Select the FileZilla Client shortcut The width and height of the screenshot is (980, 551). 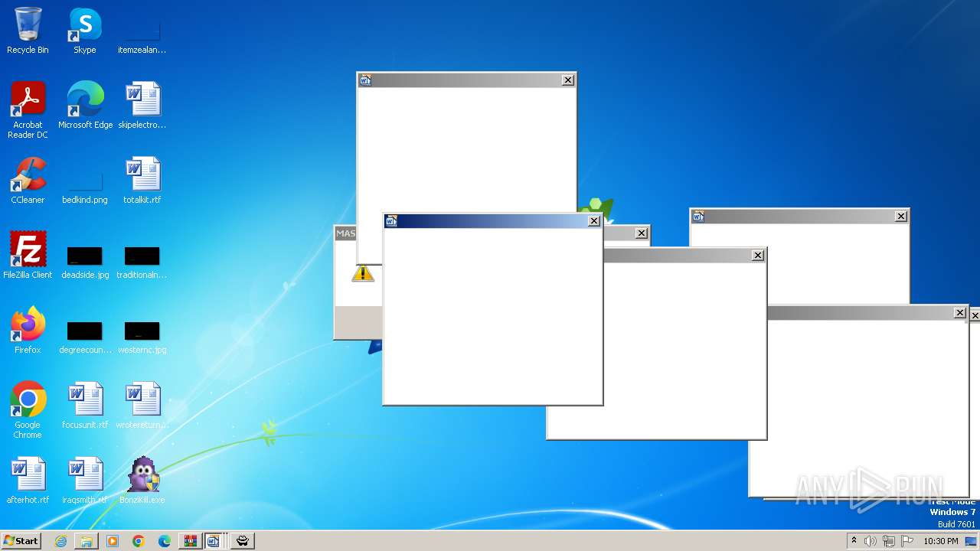(28, 256)
